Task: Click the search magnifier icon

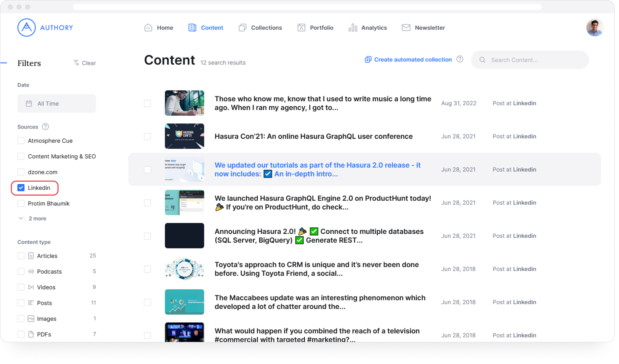Action: [x=482, y=60]
